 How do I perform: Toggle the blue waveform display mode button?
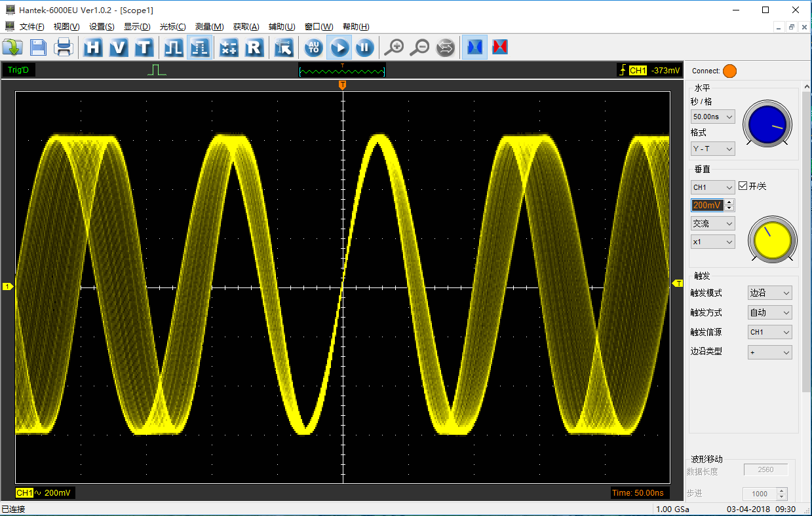coord(474,47)
